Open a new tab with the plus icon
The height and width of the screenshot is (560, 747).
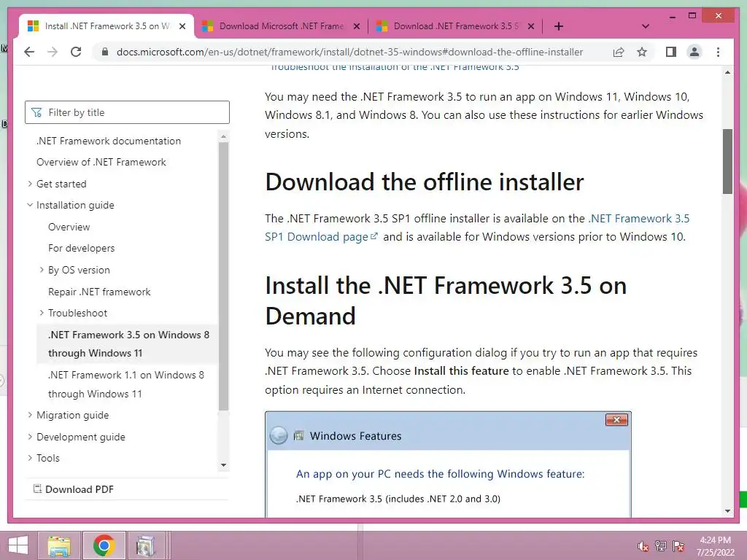[x=559, y=26]
